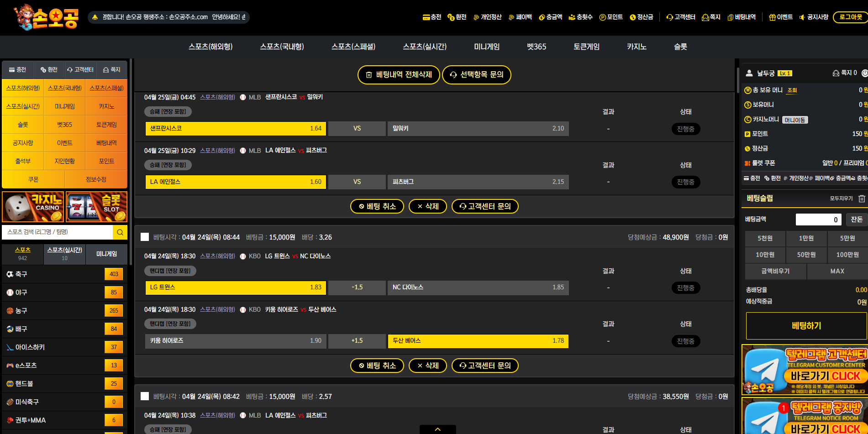This screenshot has width=868, height=434.
Task: Click the yellow 베팅하기 button
Action: 806,326
